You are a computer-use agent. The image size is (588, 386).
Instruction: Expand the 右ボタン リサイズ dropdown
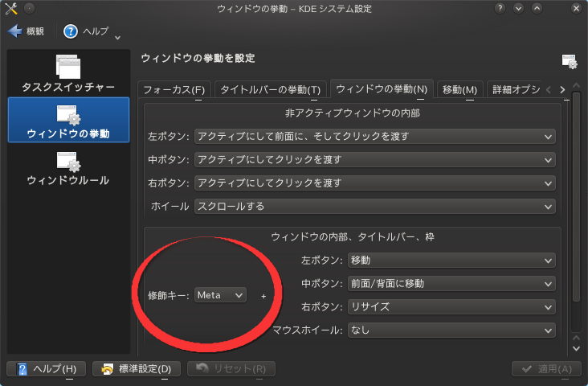451,306
